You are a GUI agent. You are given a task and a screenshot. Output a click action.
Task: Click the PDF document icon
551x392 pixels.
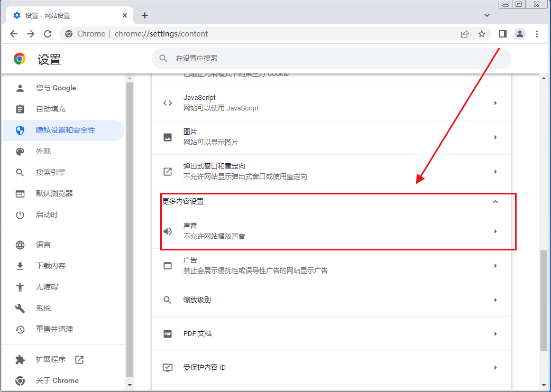168,334
